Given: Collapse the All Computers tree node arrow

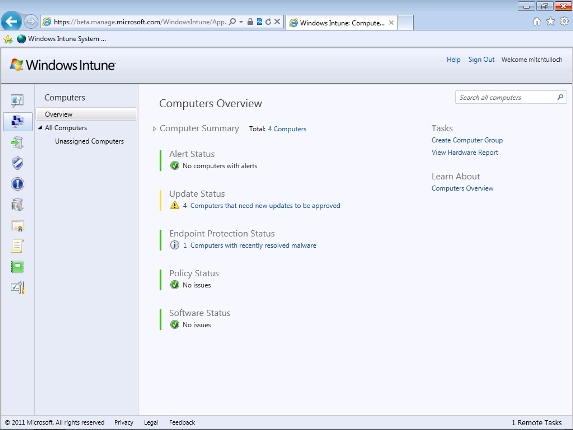Looking at the screenshot, I should pos(40,128).
